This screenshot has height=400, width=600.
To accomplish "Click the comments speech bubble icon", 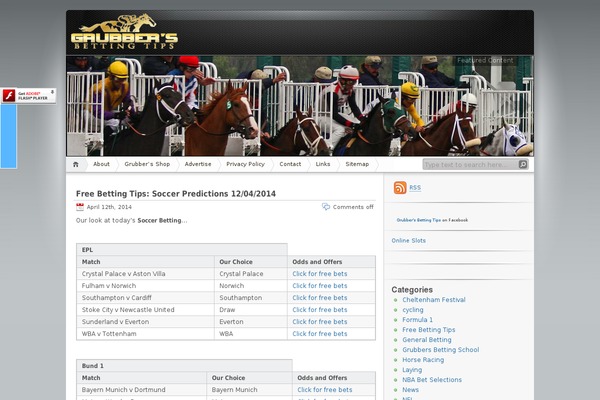I will (x=326, y=207).
